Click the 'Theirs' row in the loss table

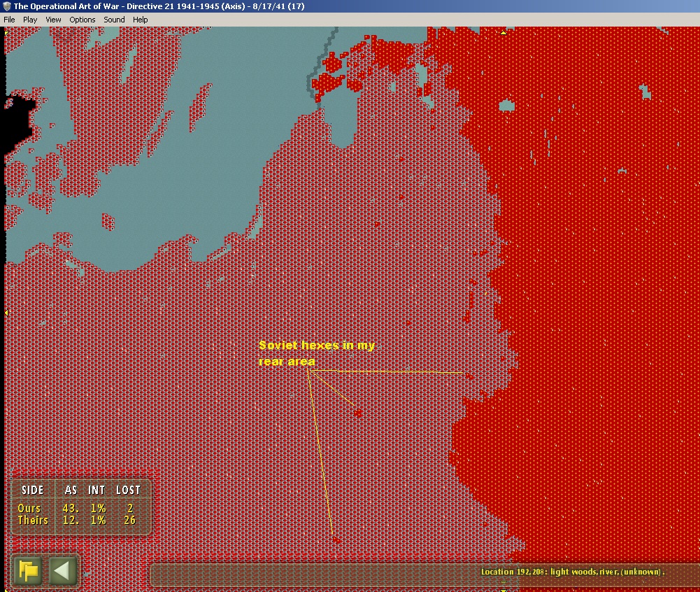click(x=76, y=521)
